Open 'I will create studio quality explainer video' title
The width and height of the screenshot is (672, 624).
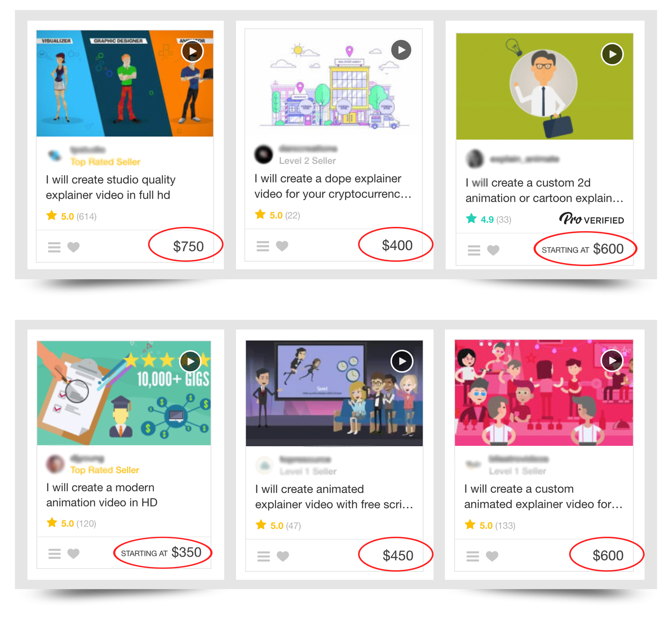coord(111,187)
